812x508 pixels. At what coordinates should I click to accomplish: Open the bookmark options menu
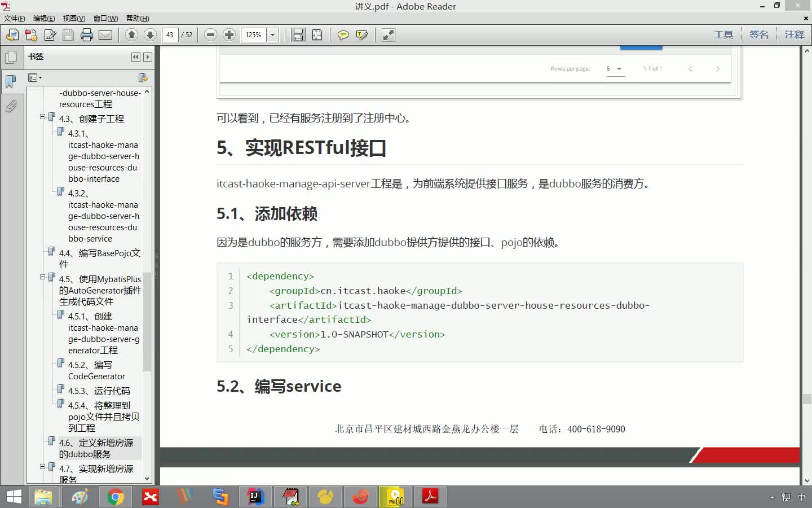click(35, 78)
